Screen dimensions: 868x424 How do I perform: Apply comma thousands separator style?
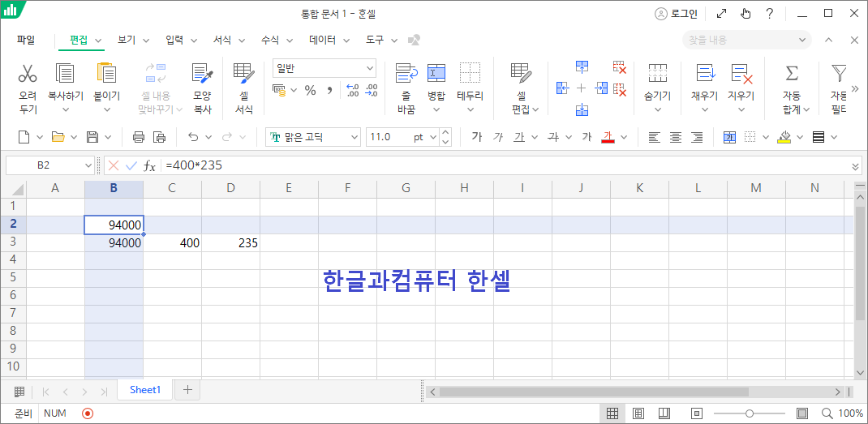329,90
